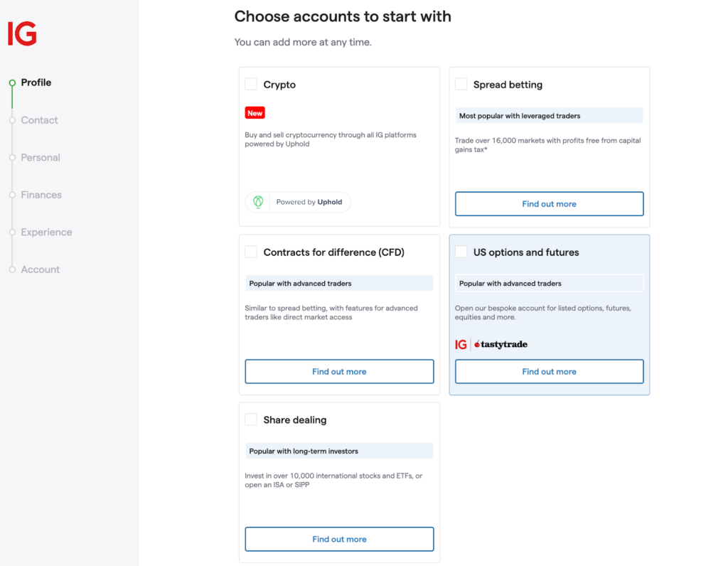This screenshot has height=566, width=728.
Task: Click the Profile step circle marker
Action: [x=12, y=82]
